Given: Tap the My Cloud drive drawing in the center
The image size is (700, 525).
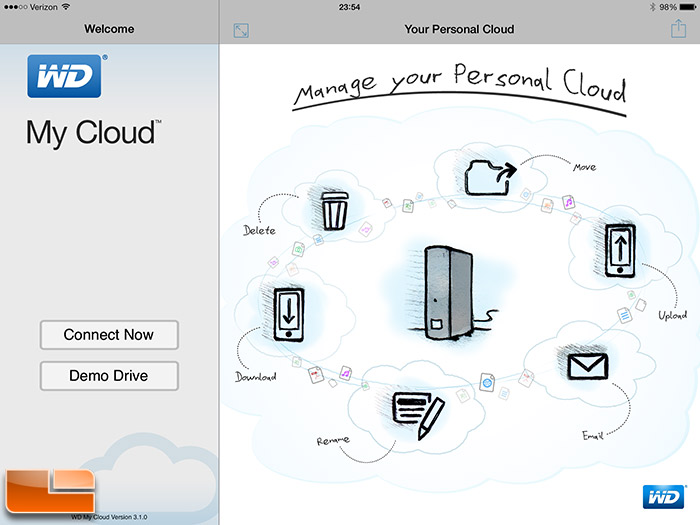Looking at the screenshot, I should 448,292.
